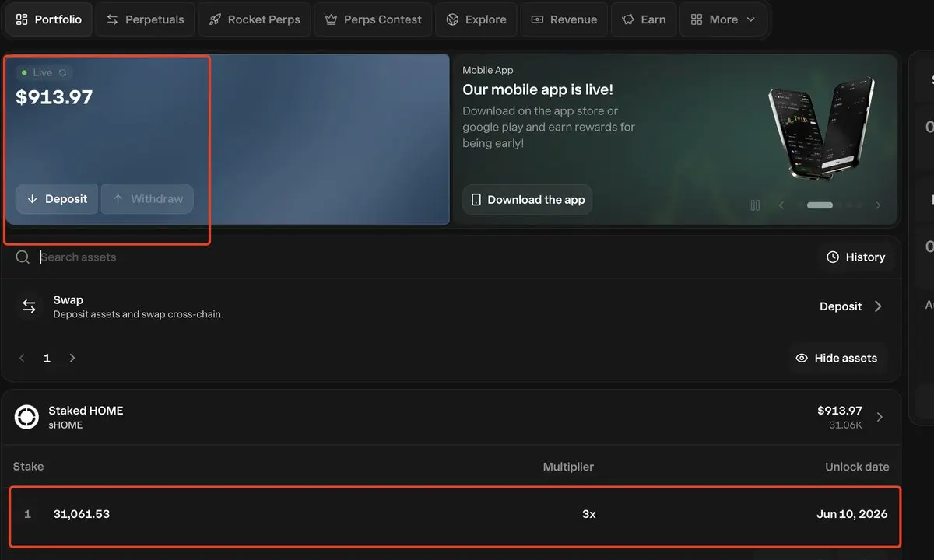
Task: Click the Multiplier column header
Action: (x=568, y=467)
